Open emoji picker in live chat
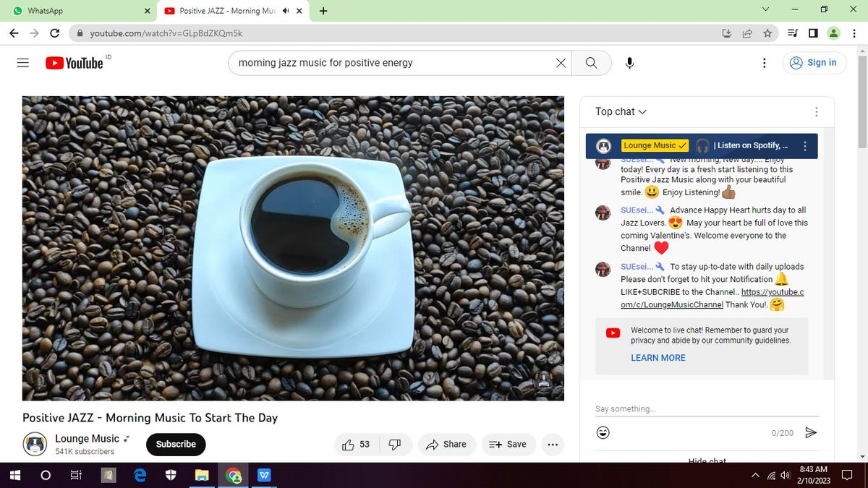The width and height of the screenshot is (868, 488). click(x=603, y=432)
